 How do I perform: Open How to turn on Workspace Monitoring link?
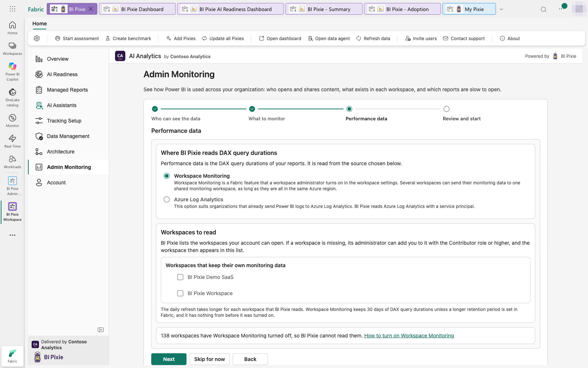[x=409, y=336]
